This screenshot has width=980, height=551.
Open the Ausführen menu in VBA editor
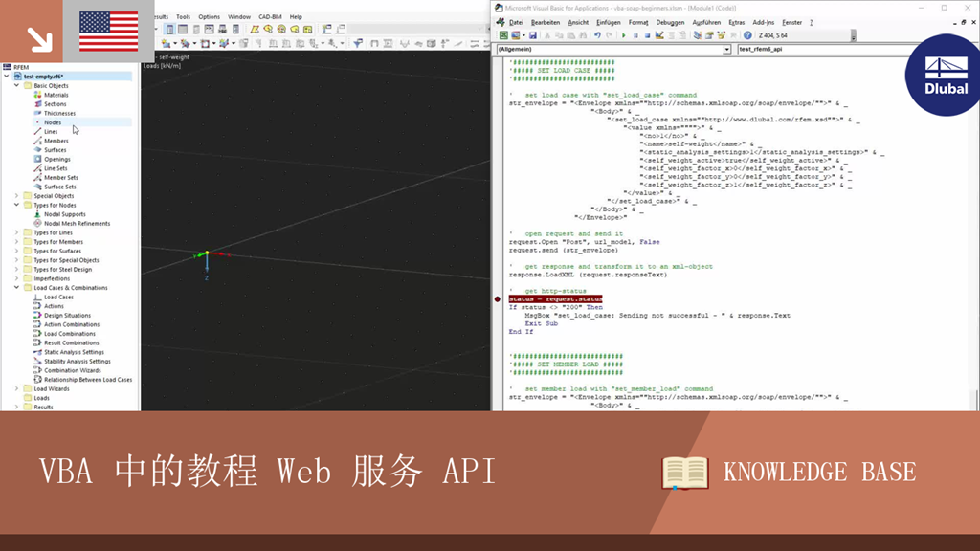[706, 23]
